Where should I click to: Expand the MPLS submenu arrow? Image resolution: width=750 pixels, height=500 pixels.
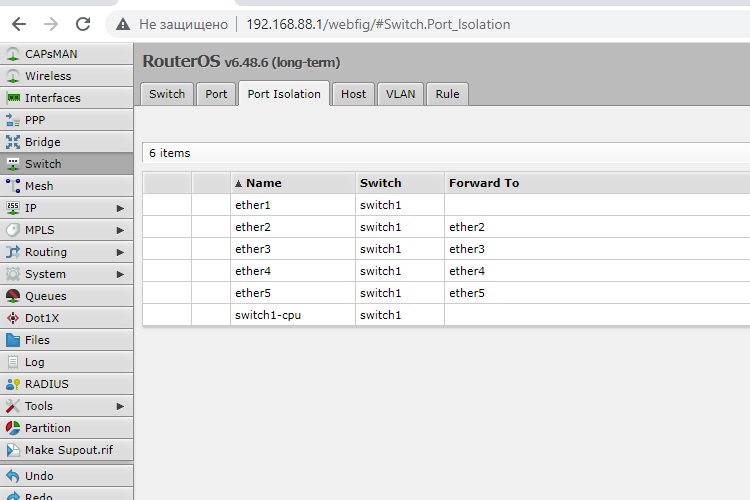click(120, 230)
